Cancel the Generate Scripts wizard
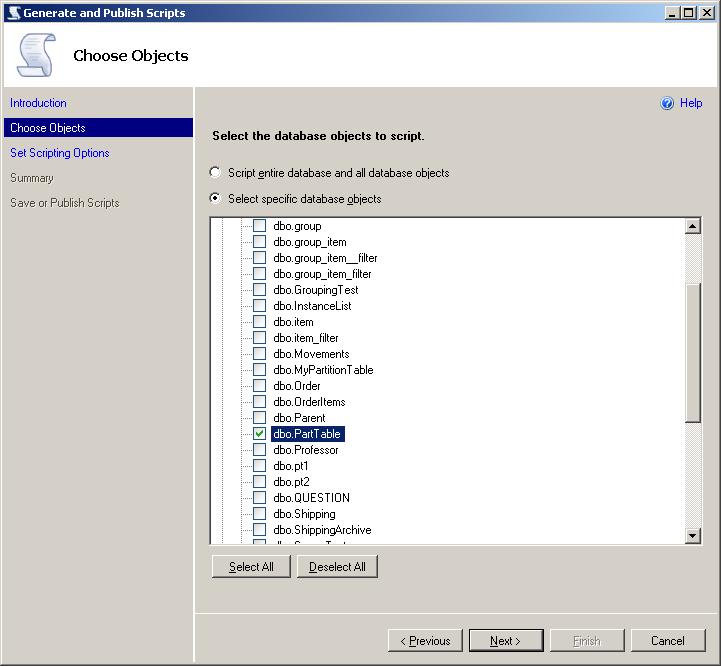This screenshot has width=721, height=666. click(x=667, y=641)
